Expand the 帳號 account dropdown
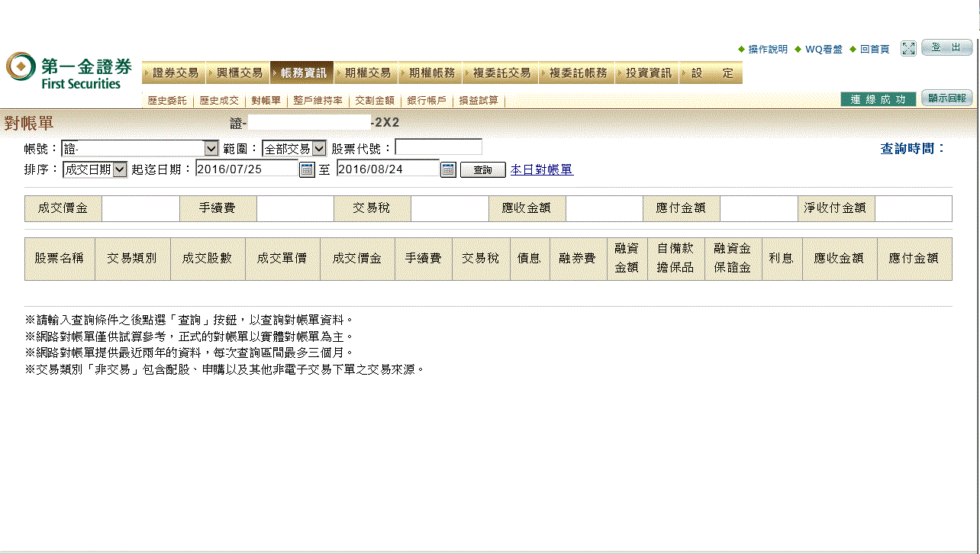980x554 pixels. tap(211, 148)
